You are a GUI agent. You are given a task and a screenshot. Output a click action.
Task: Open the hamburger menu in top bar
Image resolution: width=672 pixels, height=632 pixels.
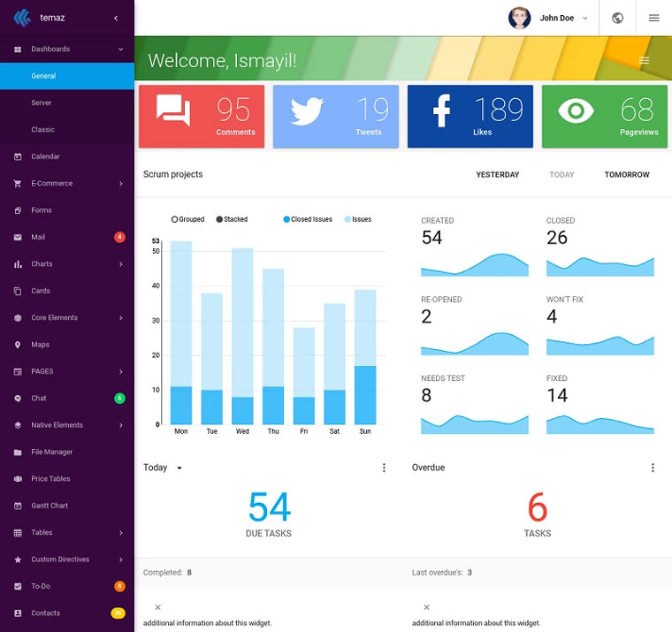coord(653,18)
